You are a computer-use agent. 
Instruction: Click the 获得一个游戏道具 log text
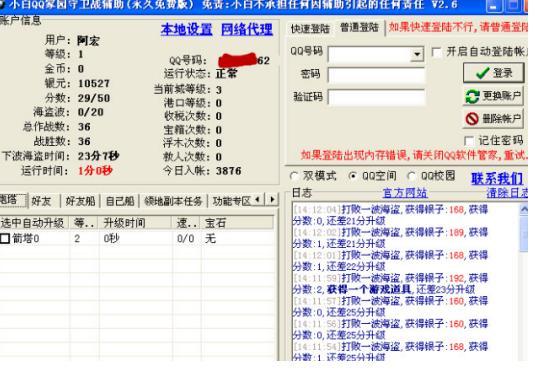369,289
